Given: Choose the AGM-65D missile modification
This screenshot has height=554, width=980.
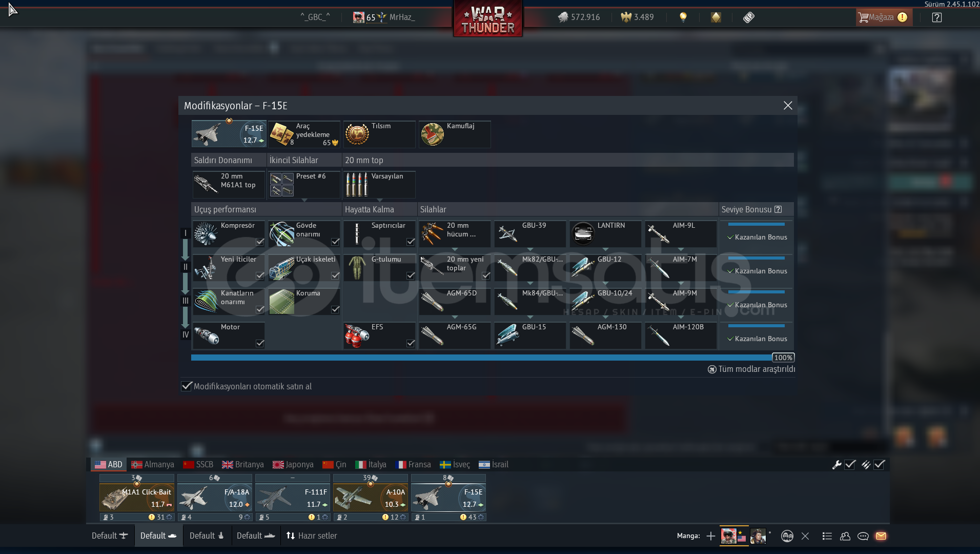Looking at the screenshot, I should pos(455,302).
